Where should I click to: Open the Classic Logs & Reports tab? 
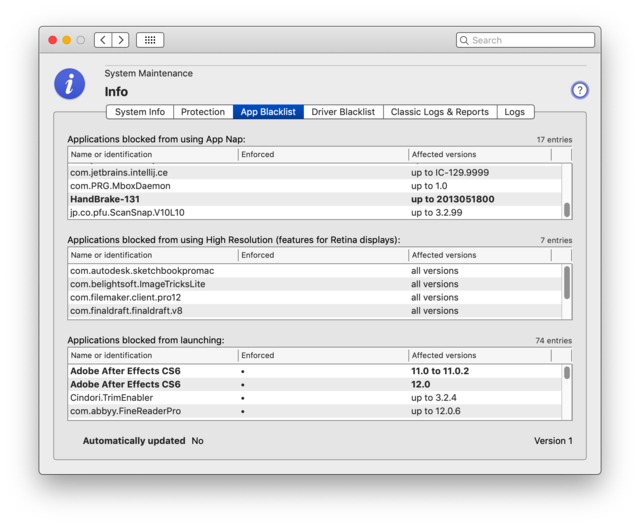[440, 112]
